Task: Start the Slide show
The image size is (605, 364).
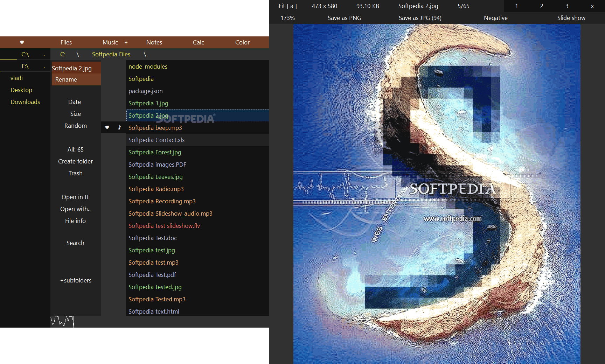Action: tap(571, 18)
